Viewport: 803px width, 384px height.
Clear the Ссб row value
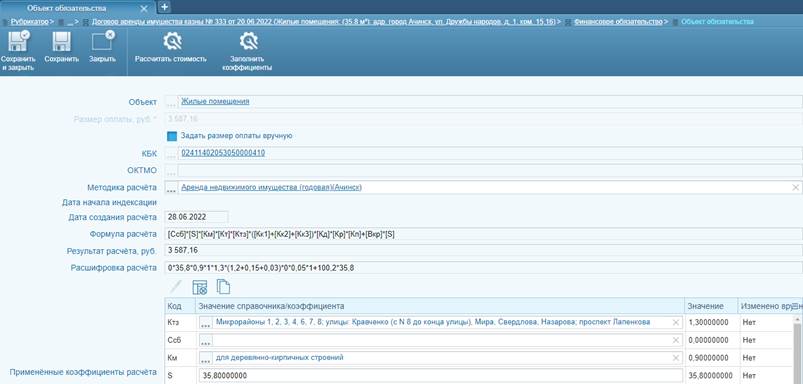coord(675,340)
